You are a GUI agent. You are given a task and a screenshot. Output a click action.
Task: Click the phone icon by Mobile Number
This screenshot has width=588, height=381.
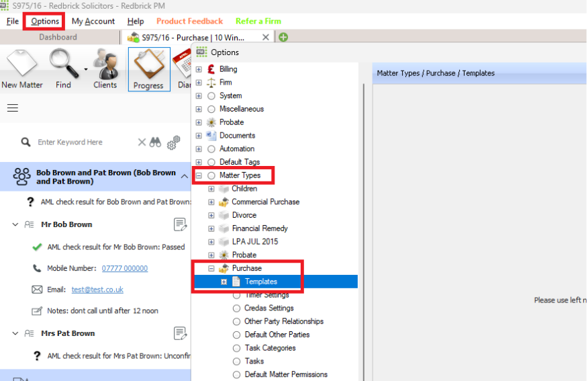37,268
